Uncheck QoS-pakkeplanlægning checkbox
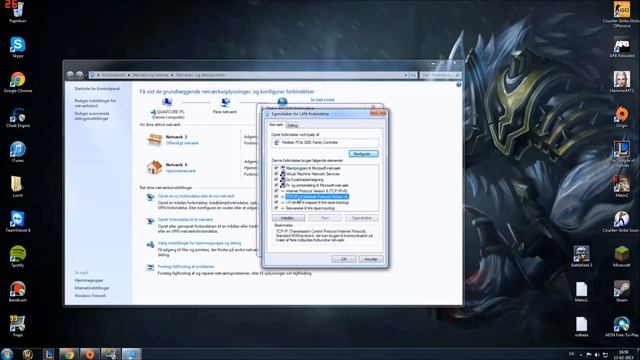Viewport: 640px width, 360px height. click(276, 179)
